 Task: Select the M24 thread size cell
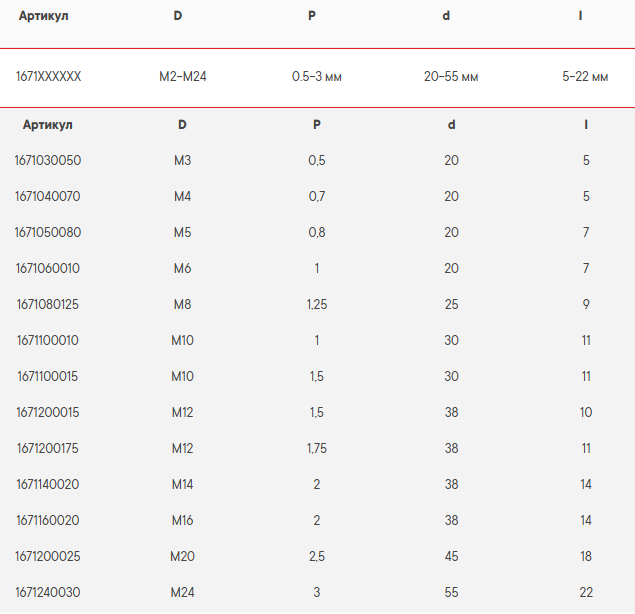tap(182, 592)
